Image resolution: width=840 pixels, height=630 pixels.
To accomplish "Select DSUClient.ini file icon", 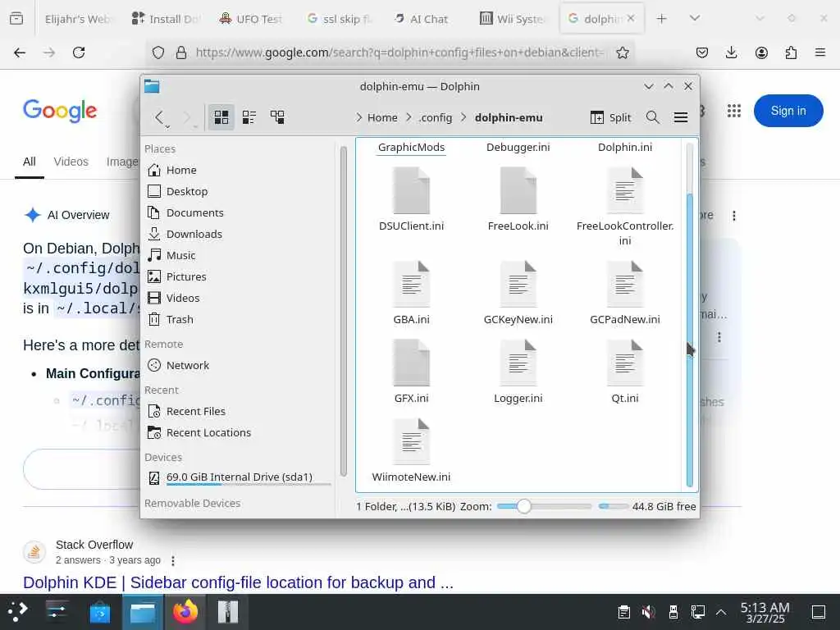I will tap(412, 190).
